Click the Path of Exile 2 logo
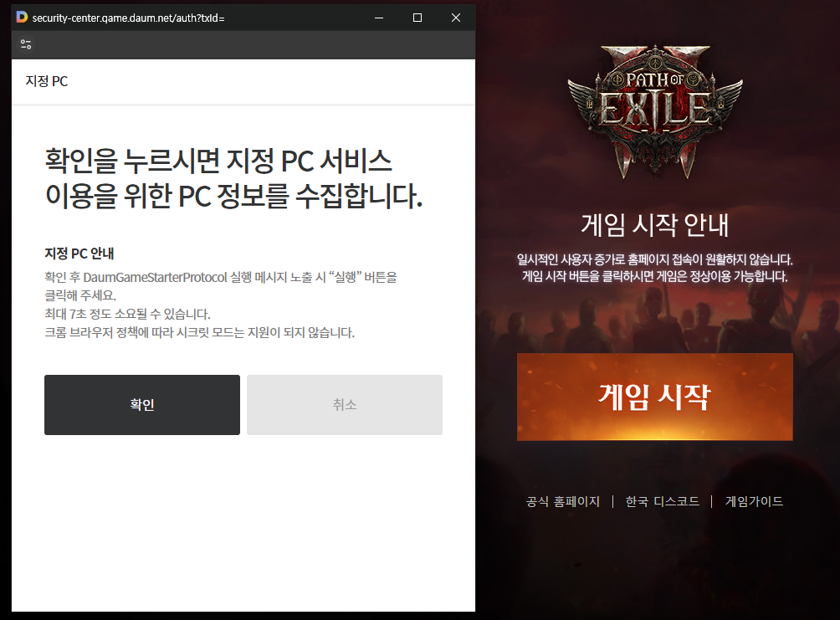 [x=654, y=111]
